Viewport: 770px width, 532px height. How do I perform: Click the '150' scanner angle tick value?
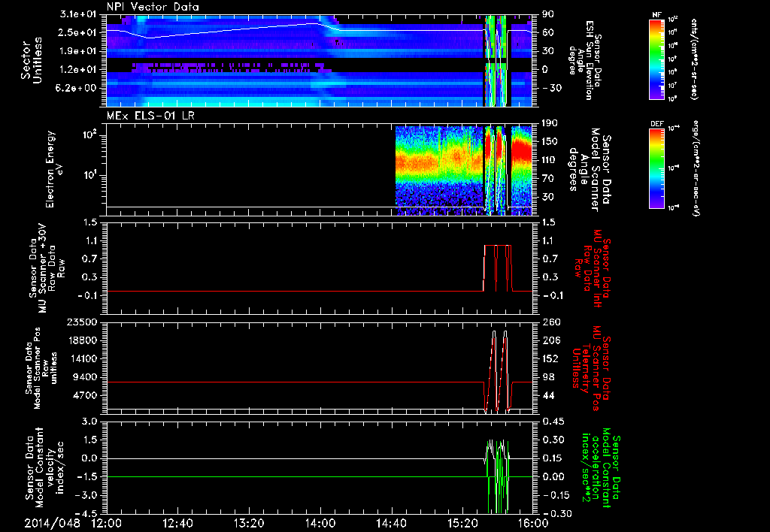(x=550, y=141)
